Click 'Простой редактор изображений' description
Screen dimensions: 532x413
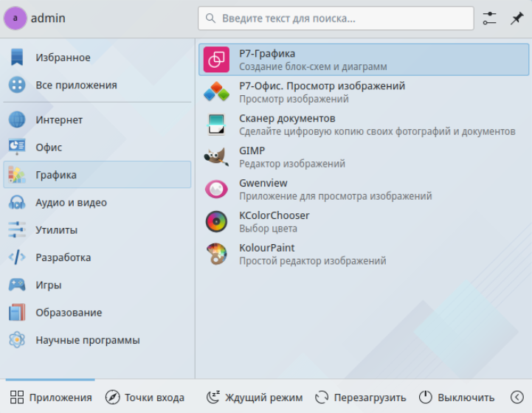coord(312,261)
